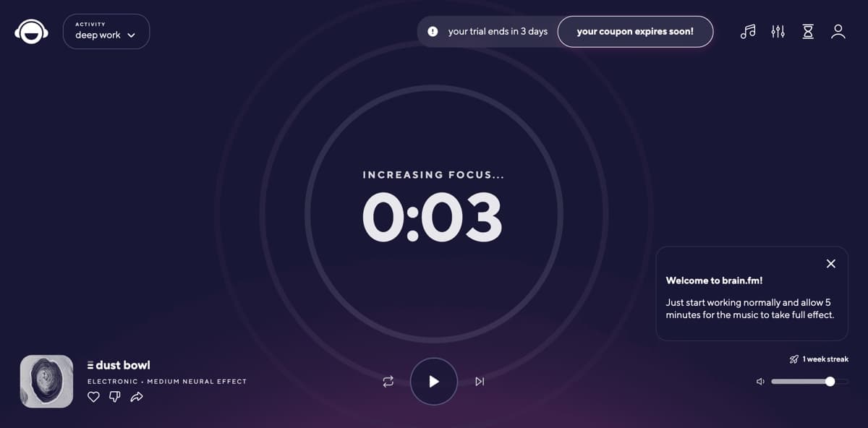Click the brain.fm headphones logo
The width and height of the screenshot is (868, 428).
(x=31, y=31)
